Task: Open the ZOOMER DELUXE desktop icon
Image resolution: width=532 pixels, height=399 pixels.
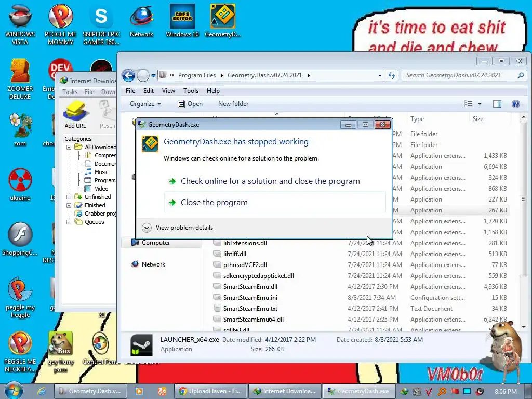Action: [x=20, y=79]
